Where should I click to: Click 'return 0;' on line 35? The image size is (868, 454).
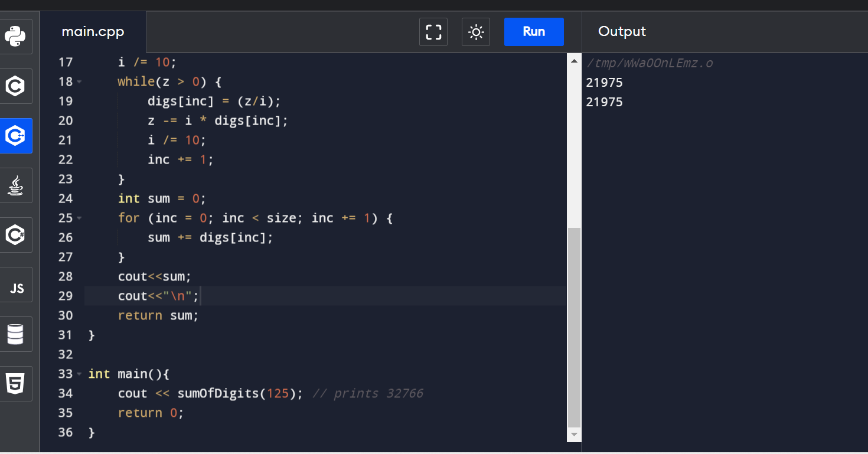coord(151,413)
